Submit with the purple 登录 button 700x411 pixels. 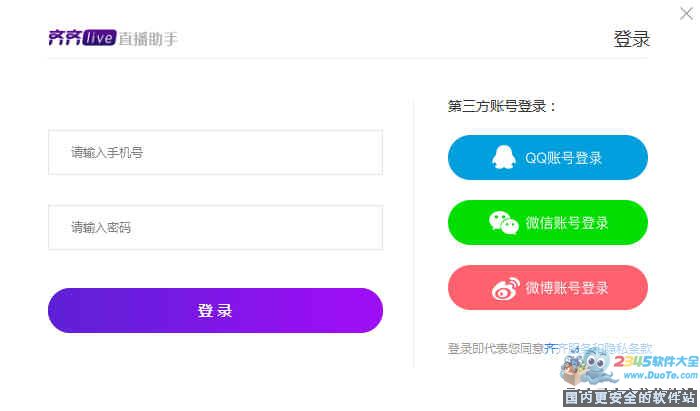pyautogui.click(x=215, y=310)
